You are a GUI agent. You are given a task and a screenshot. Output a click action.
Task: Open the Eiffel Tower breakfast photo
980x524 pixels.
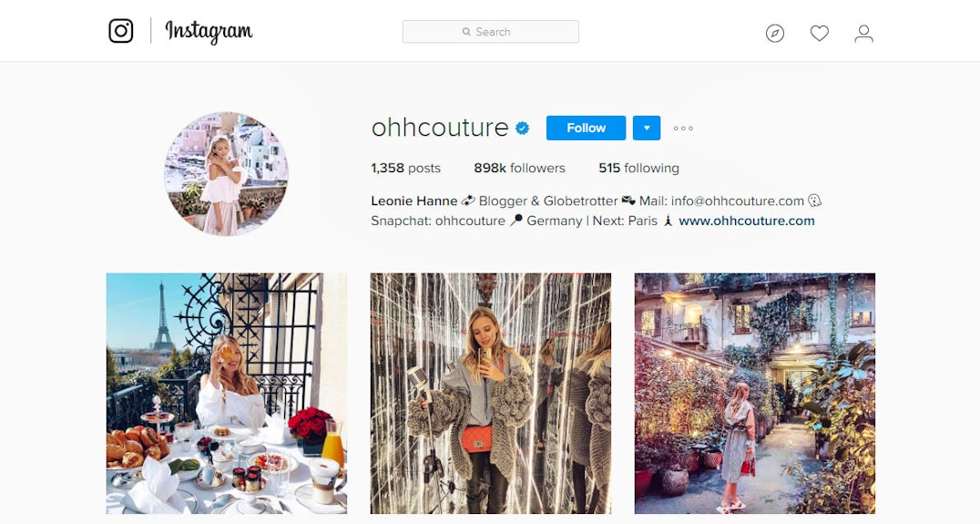coord(226,394)
